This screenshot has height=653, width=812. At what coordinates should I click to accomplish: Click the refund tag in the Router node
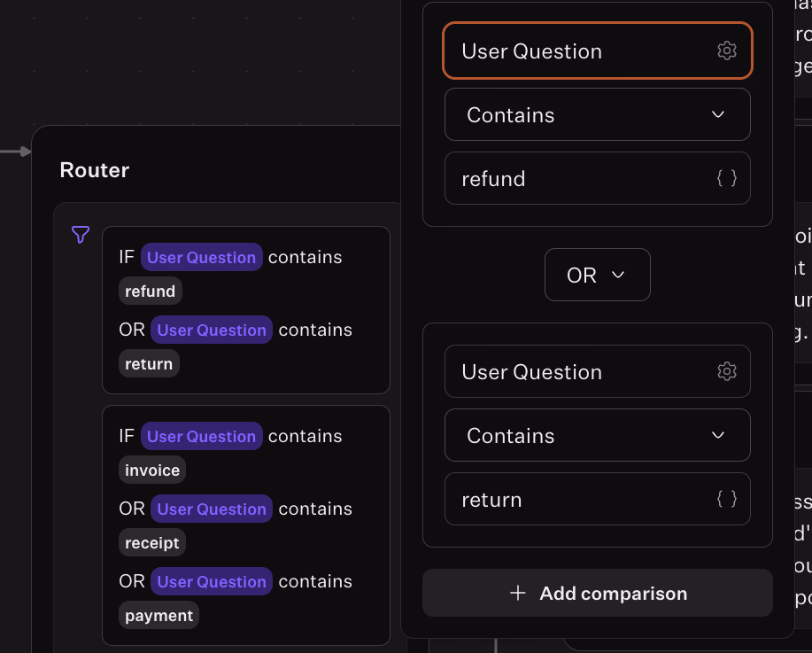(151, 292)
